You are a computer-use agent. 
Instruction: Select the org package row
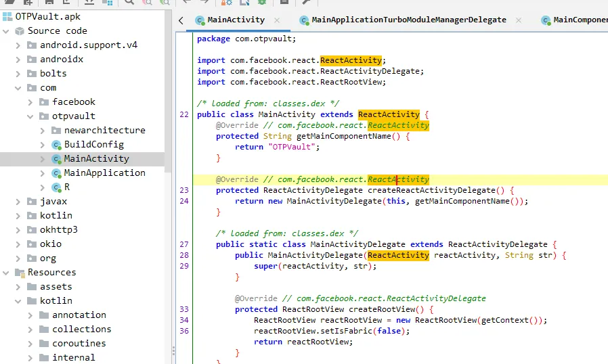point(82,258)
